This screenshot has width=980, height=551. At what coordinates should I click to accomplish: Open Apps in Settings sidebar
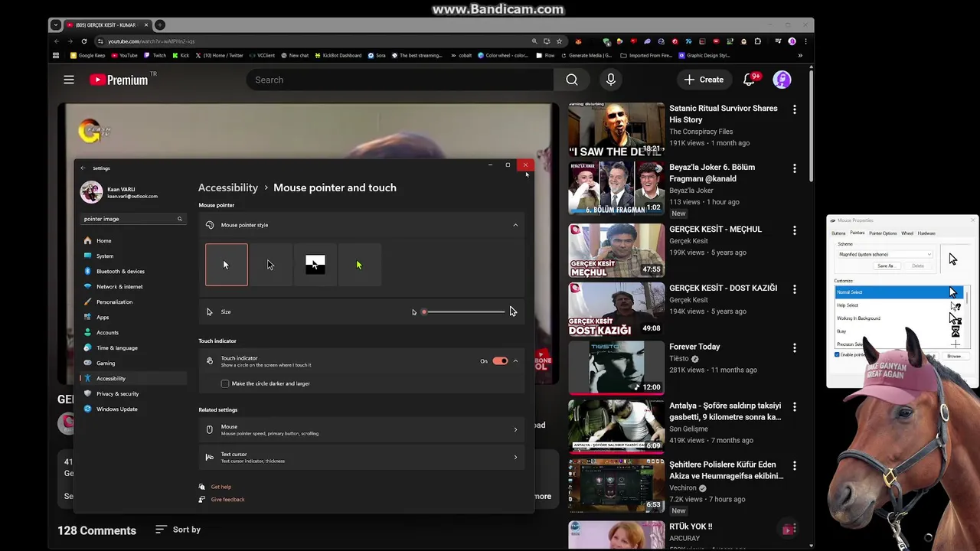133,317
